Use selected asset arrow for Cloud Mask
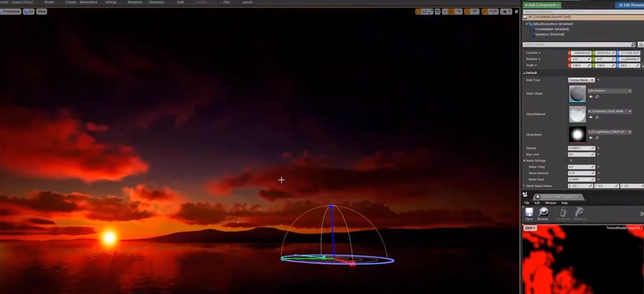This screenshot has width=644, height=294. point(591,138)
